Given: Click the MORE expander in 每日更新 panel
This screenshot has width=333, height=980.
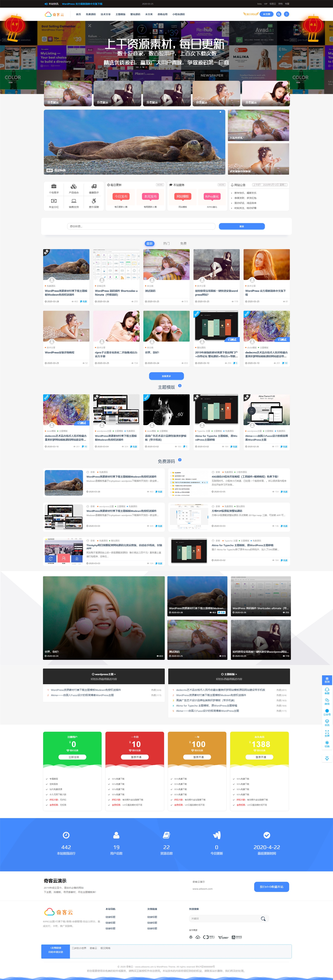Looking at the screenshot, I should tap(160, 185).
